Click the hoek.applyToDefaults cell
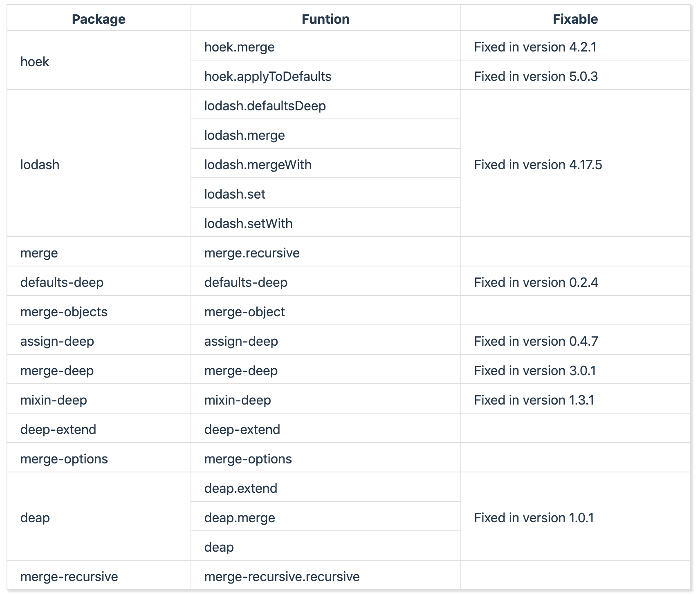The width and height of the screenshot is (700, 595). [267, 76]
